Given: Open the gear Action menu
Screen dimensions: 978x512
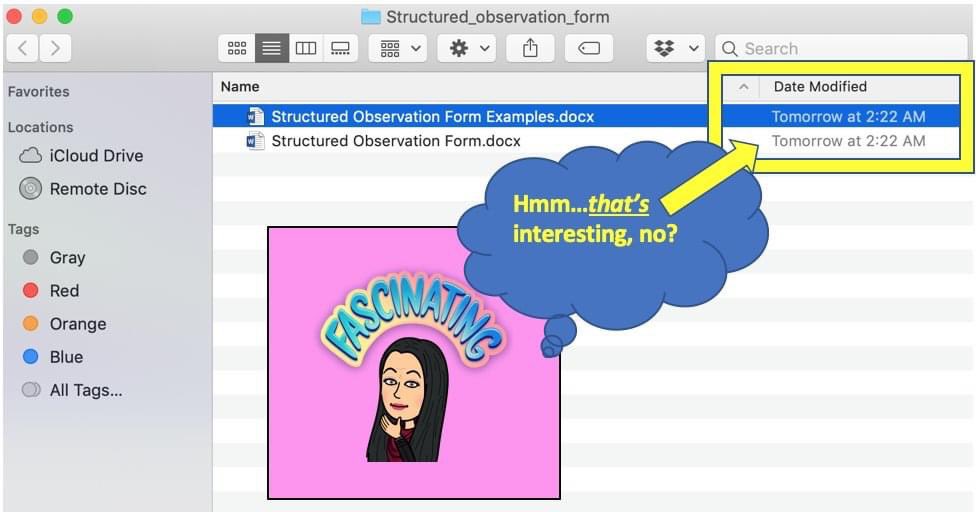Looking at the screenshot, I should tap(467, 48).
